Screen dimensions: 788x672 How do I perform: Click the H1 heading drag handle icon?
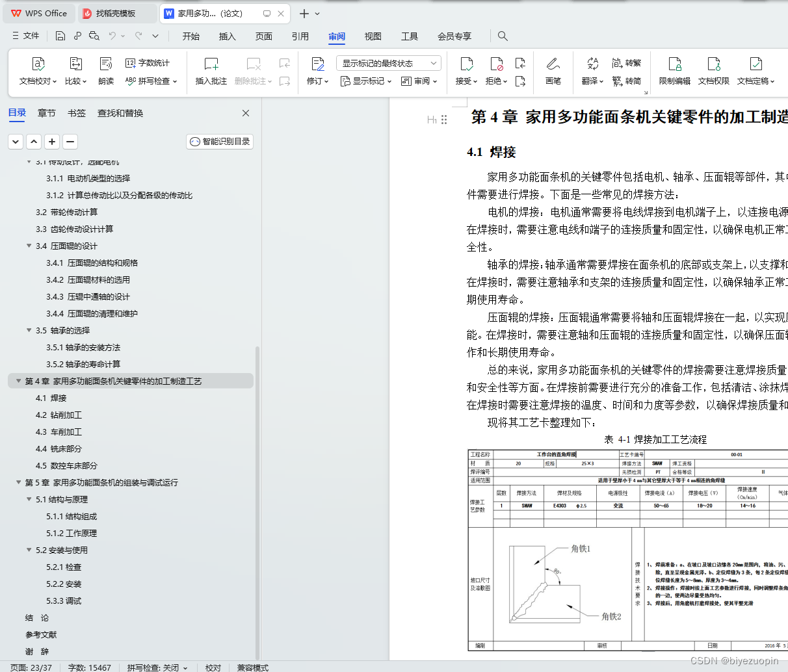[x=444, y=120]
